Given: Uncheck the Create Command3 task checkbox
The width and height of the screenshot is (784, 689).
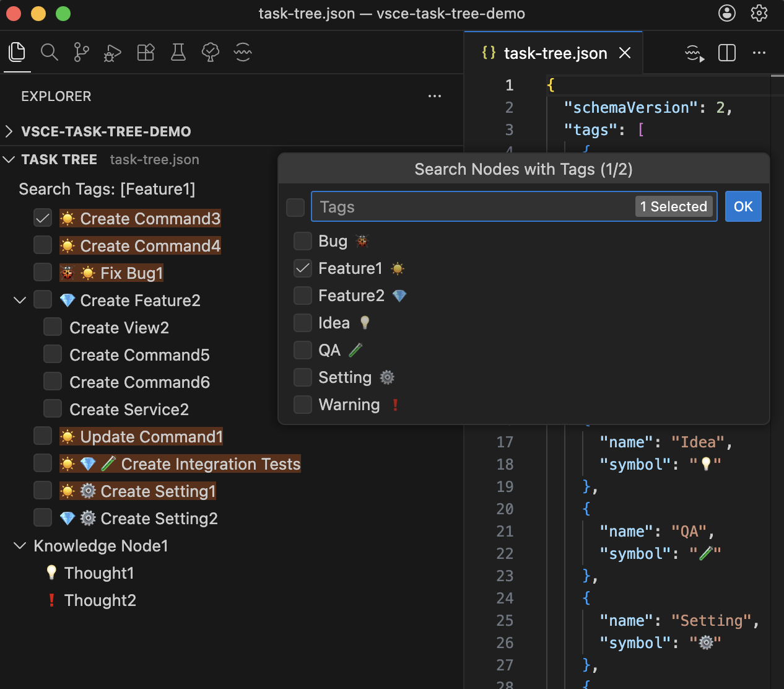Looking at the screenshot, I should (43, 218).
